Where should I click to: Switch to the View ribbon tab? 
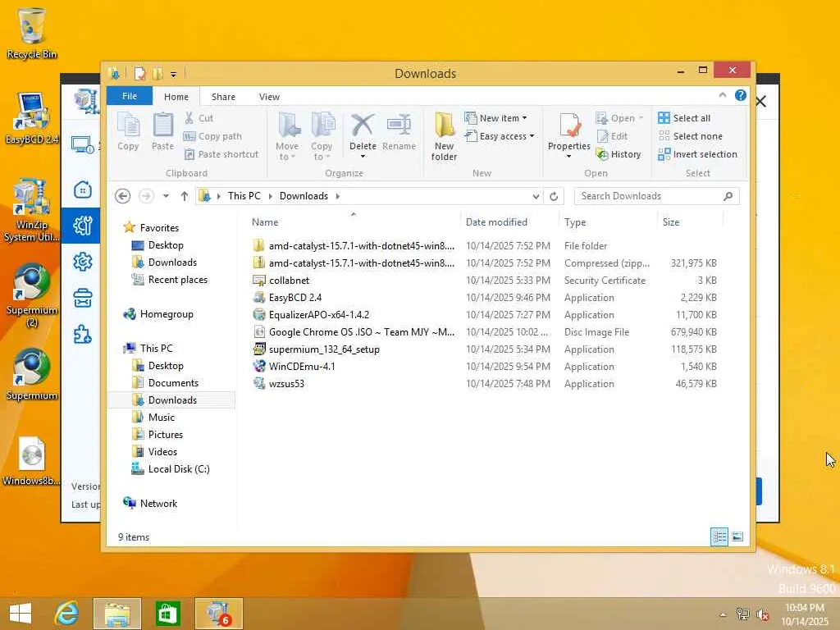[x=269, y=97]
